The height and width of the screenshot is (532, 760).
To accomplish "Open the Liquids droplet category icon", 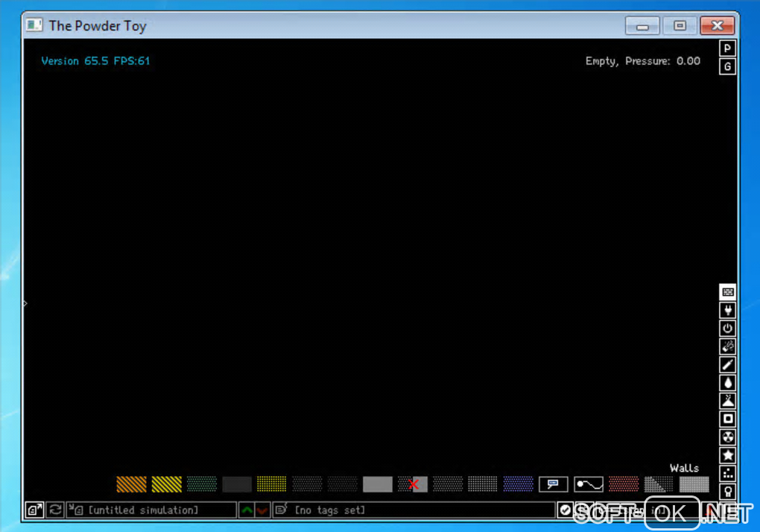I will (727, 383).
